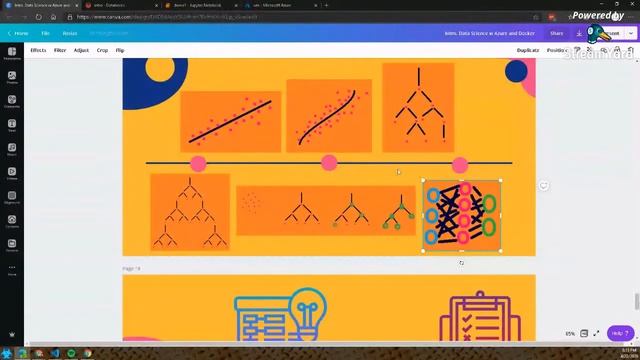
Task: Open the Windows Start menu
Action: point(7,353)
